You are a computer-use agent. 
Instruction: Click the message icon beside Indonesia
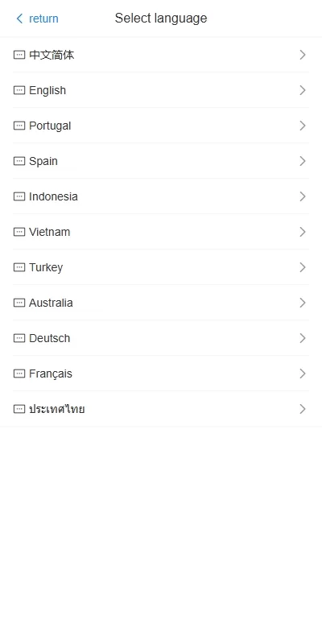pos(19,196)
